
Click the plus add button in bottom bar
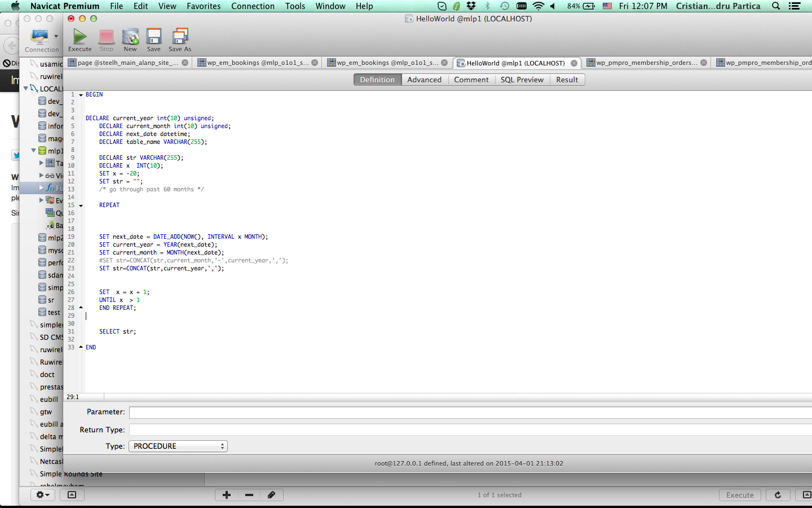coord(227,495)
